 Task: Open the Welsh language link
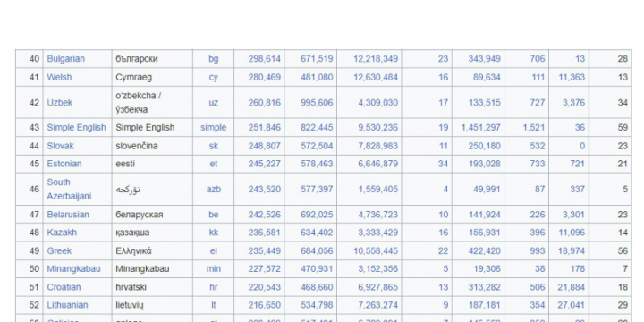click(59, 77)
